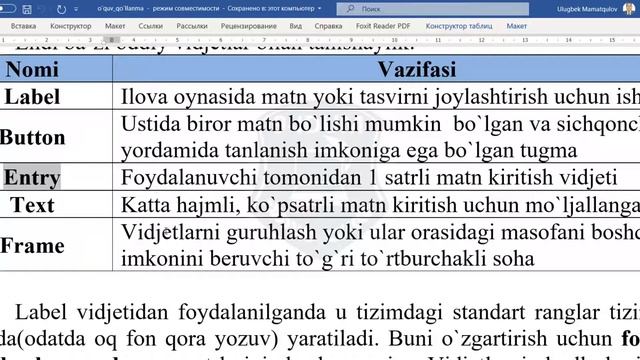
Task: Open the Ссылки tab
Action: pos(151,26)
